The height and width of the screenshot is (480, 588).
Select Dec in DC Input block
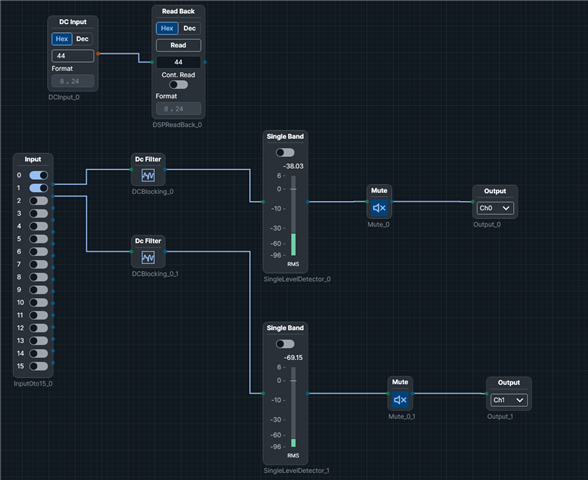(82, 39)
